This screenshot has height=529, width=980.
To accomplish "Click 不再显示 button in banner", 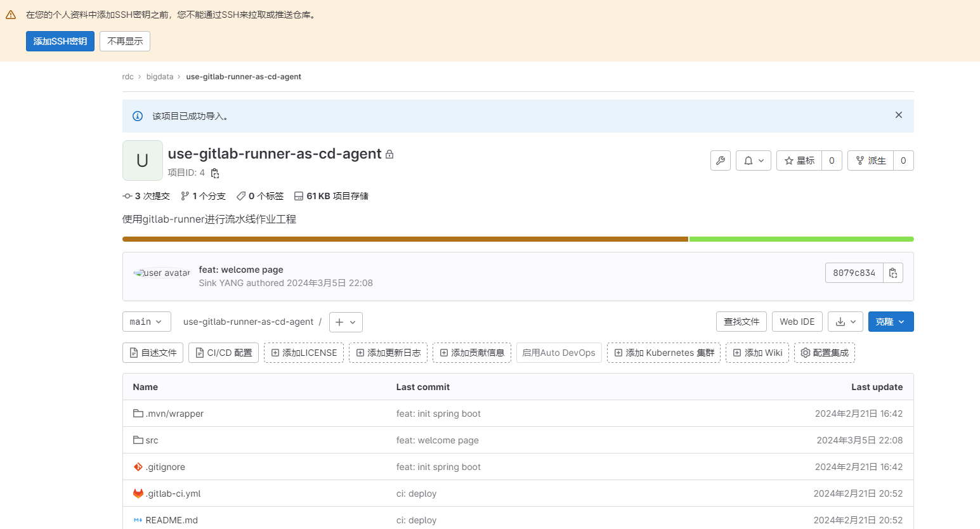I will point(125,41).
